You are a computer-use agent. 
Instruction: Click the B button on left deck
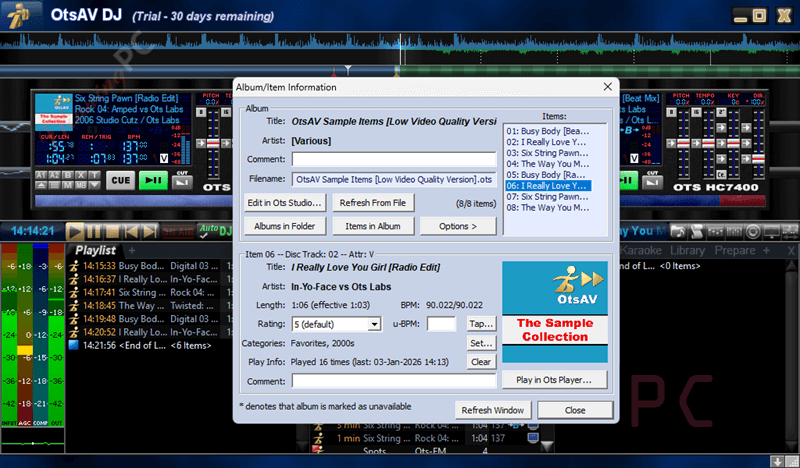pos(68,175)
